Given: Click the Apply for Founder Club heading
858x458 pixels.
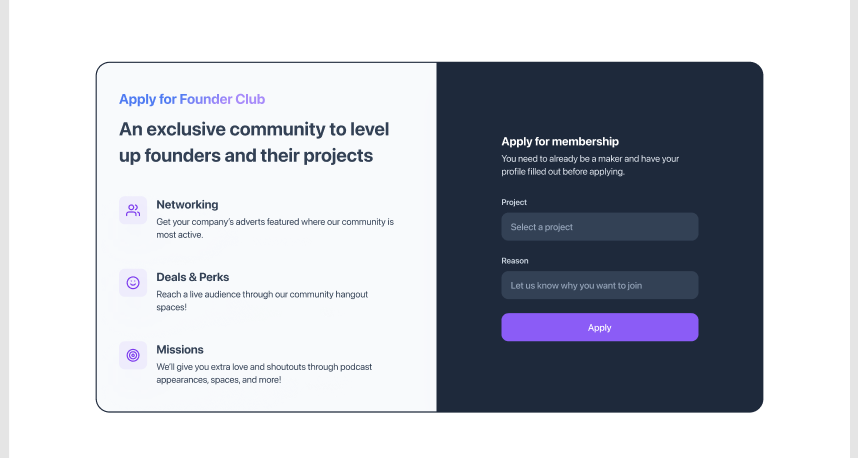Looking at the screenshot, I should [192, 99].
